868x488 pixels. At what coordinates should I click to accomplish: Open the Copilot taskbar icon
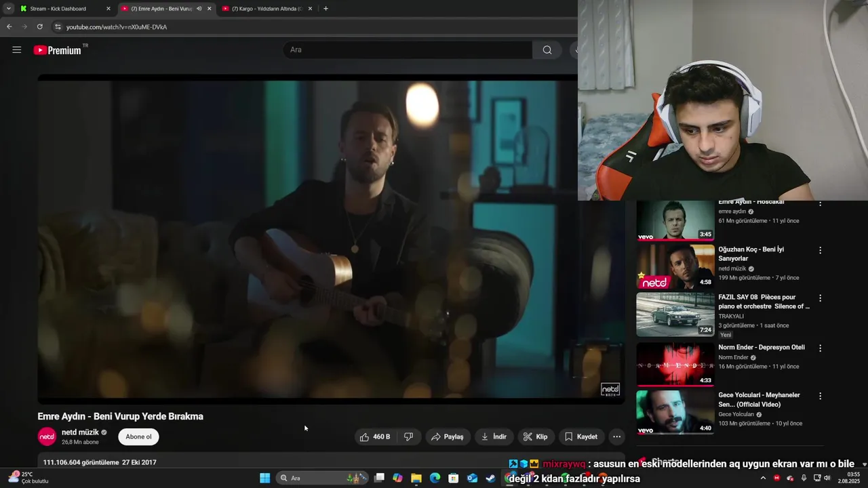pyautogui.click(x=397, y=478)
